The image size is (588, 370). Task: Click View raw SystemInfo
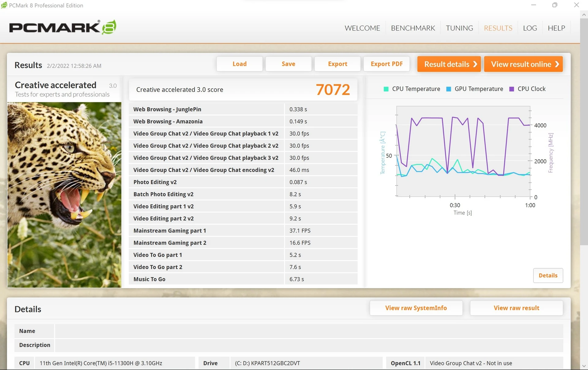(416, 308)
